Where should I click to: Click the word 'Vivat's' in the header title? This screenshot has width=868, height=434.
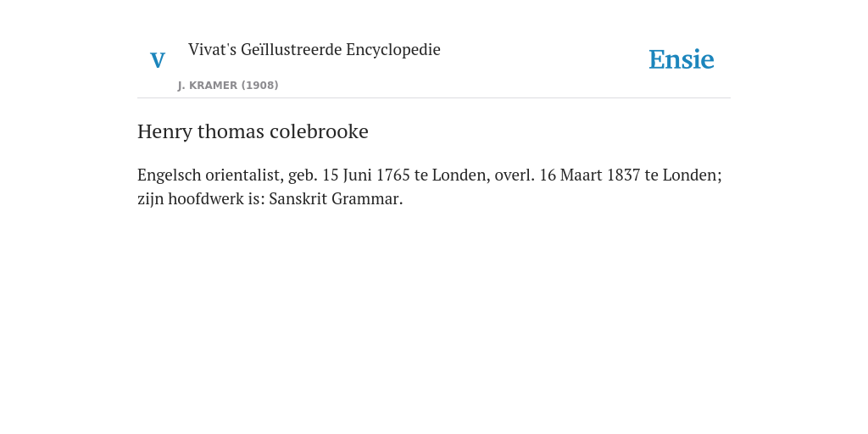[x=212, y=49]
